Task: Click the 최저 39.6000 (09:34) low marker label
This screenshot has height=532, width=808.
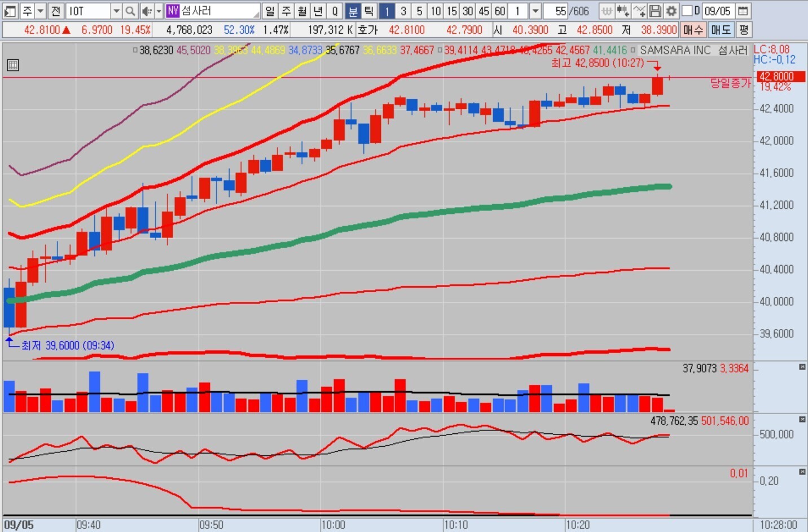Action: point(68,345)
